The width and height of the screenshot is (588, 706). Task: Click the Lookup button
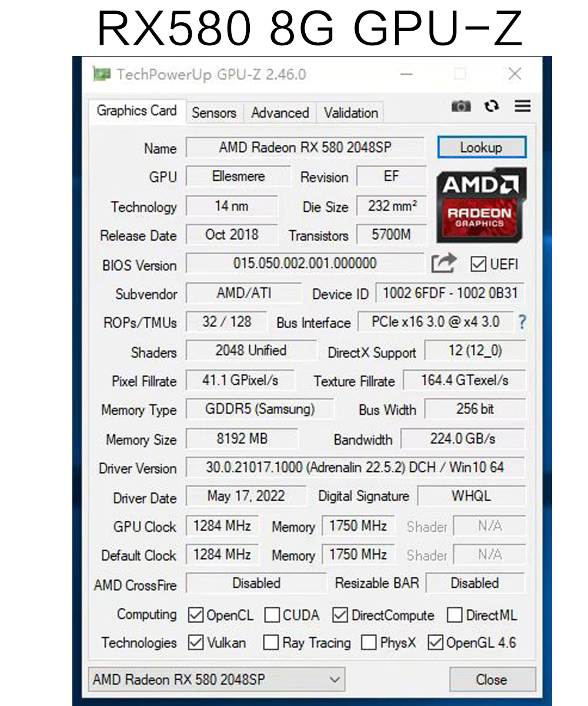tap(481, 147)
